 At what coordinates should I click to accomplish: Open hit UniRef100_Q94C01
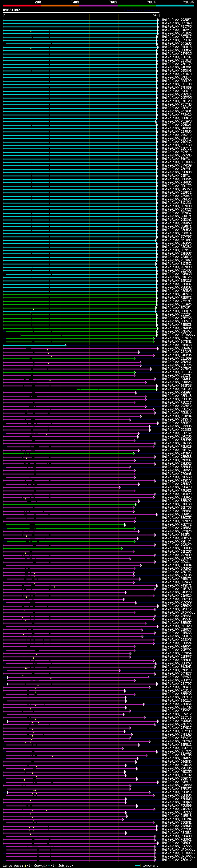click(177, 125)
